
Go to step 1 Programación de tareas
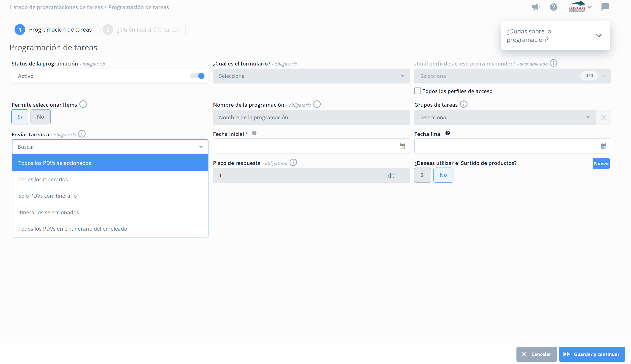click(x=53, y=29)
